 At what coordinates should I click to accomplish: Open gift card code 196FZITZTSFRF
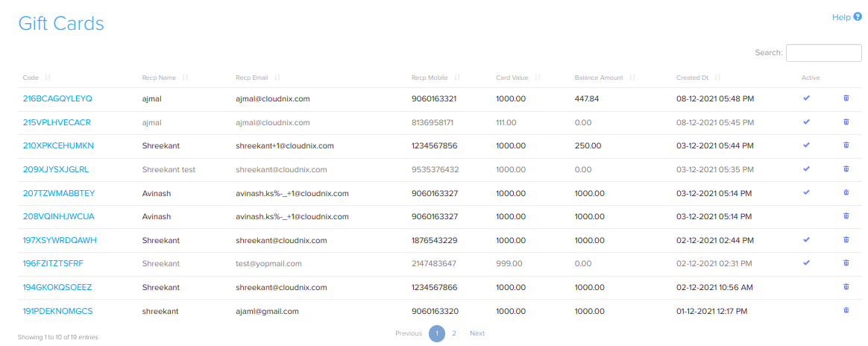click(x=53, y=263)
